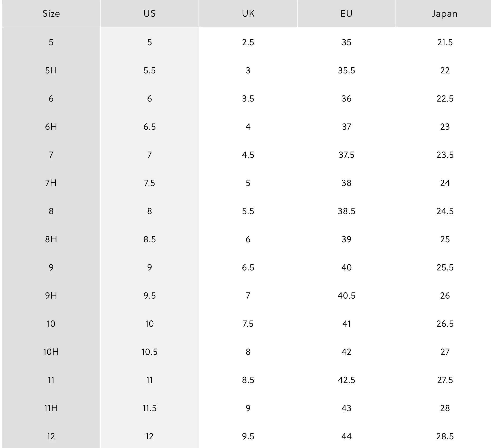Click the UK column header
This screenshot has height=448, width=491.
pos(248,13)
